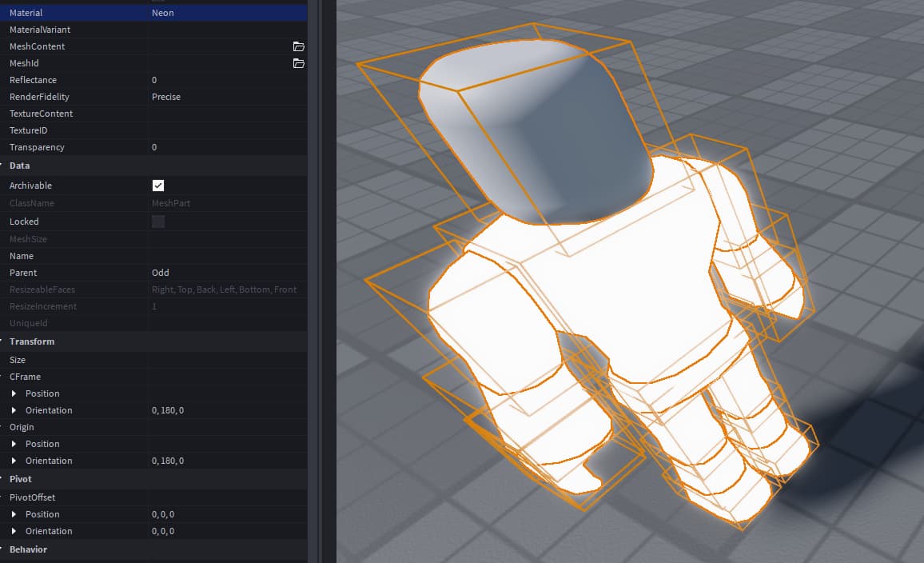The height and width of the screenshot is (563, 924).
Task: Click the TextureID value field
Action: pyautogui.click(x=228, y=130)
